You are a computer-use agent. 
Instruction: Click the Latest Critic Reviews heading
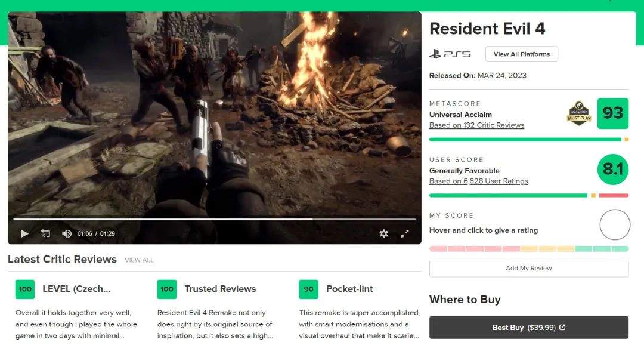pos(62,260)
